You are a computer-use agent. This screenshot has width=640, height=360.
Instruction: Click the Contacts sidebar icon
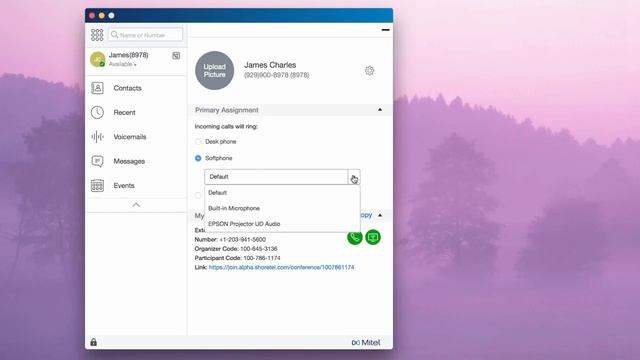pos(97,88)
